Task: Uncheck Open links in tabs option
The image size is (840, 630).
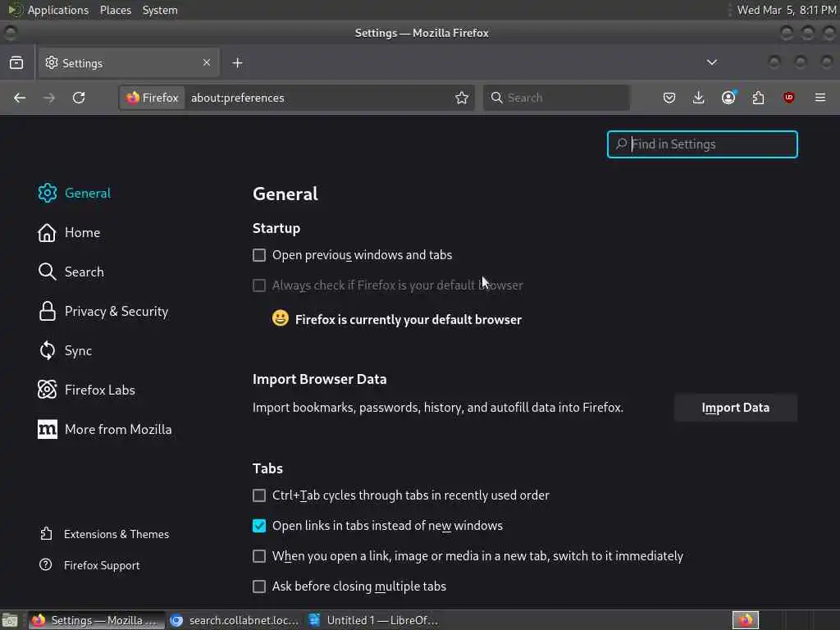Action: click(x=259, y=526)
